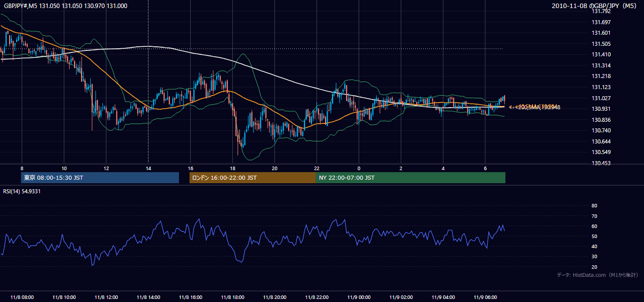Click the 11/9 06:00 date label

pyautogui.click(x=485, y=297)
